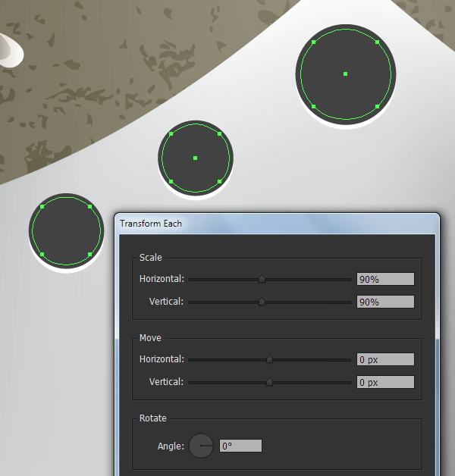455x476 pixels.
Task: Click the Angle label
Action: (x=171, y=446)
